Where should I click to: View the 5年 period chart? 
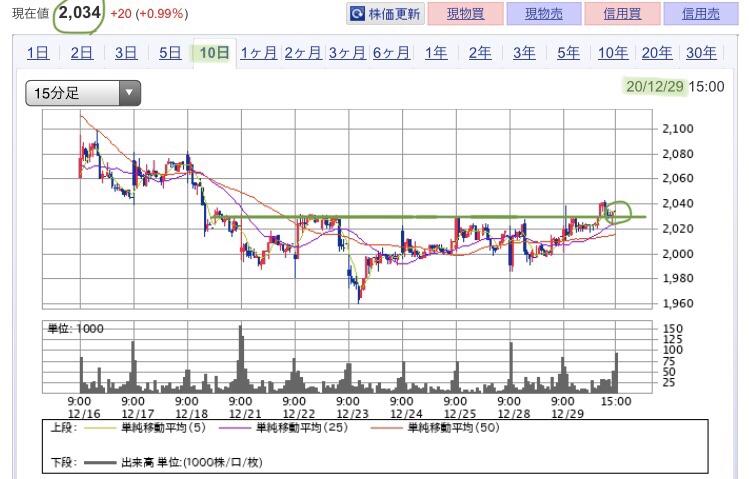568,53
